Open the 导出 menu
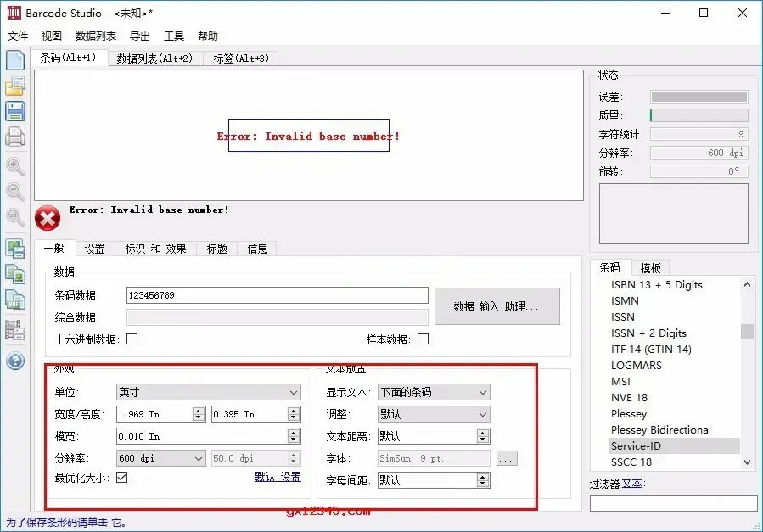 click(140, 36)
